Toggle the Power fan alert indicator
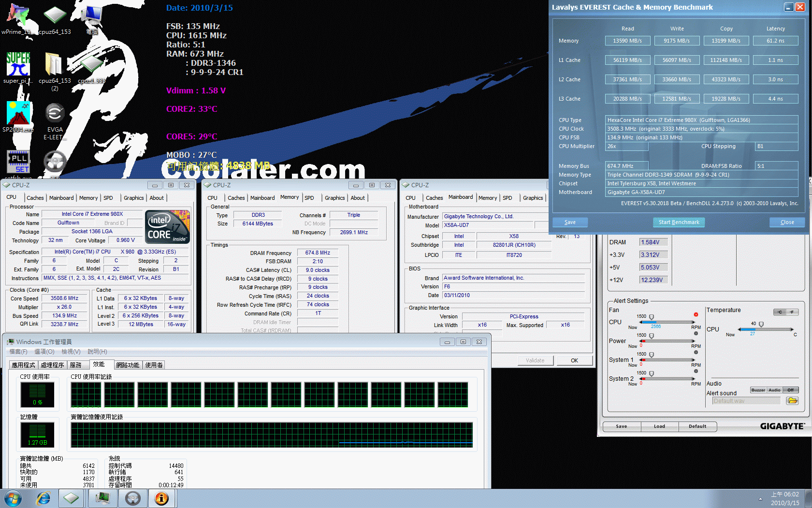The image size is (812, 508). pos(696,333)
